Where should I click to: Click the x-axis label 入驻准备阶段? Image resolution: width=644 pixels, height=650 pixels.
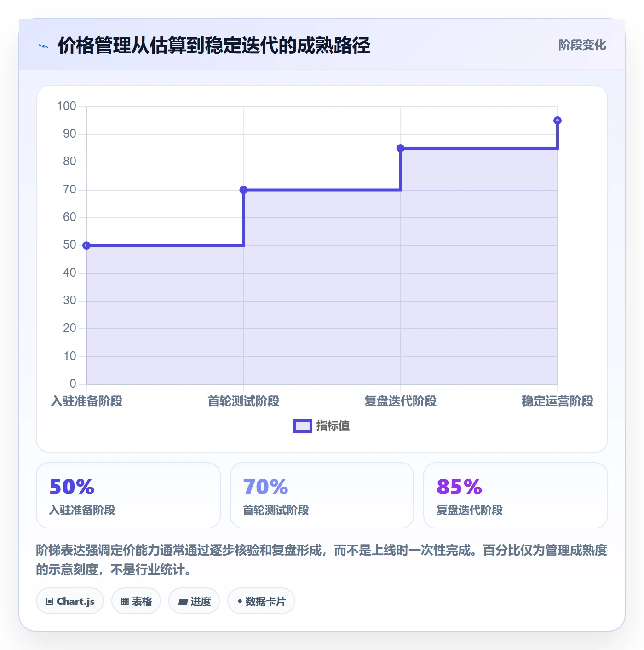pyautogui.click(x=86, y=401)
